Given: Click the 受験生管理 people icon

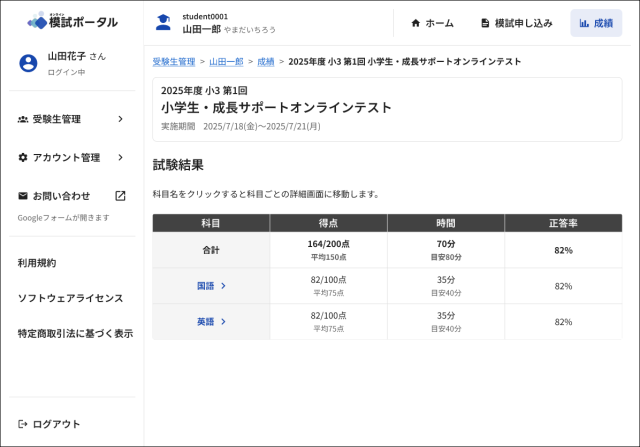Looking at the screenshot, I should coord(23,119).
